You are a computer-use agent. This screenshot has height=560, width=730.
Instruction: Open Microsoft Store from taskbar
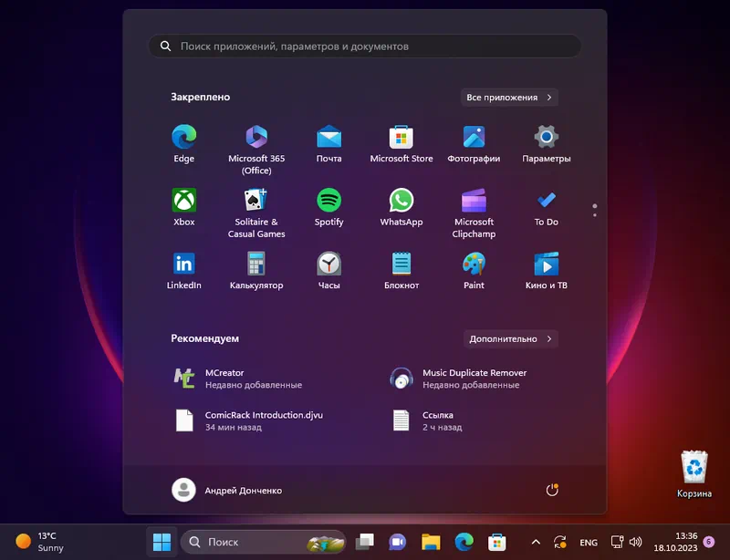pos(496,542)
